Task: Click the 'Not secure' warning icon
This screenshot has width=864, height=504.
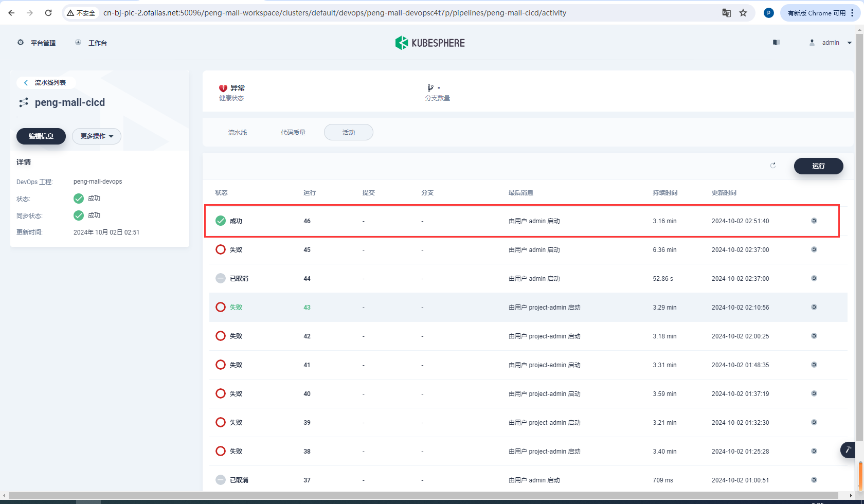Action: [81, 13]
